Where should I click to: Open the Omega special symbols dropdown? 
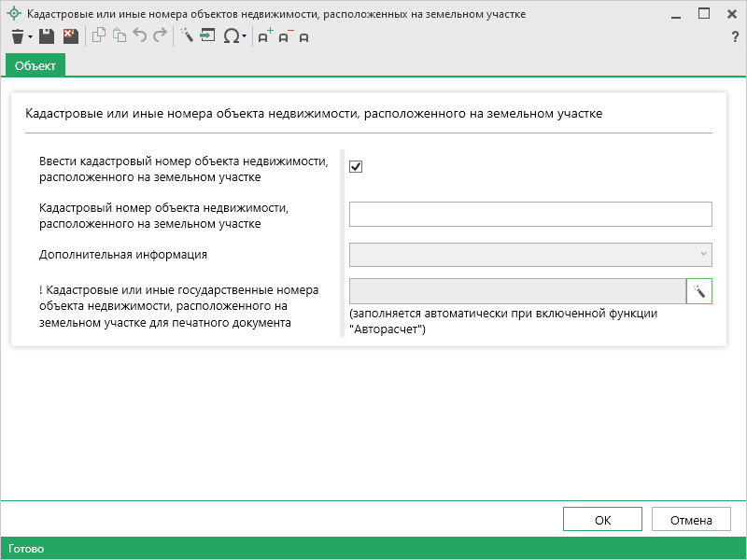point(233,36)
